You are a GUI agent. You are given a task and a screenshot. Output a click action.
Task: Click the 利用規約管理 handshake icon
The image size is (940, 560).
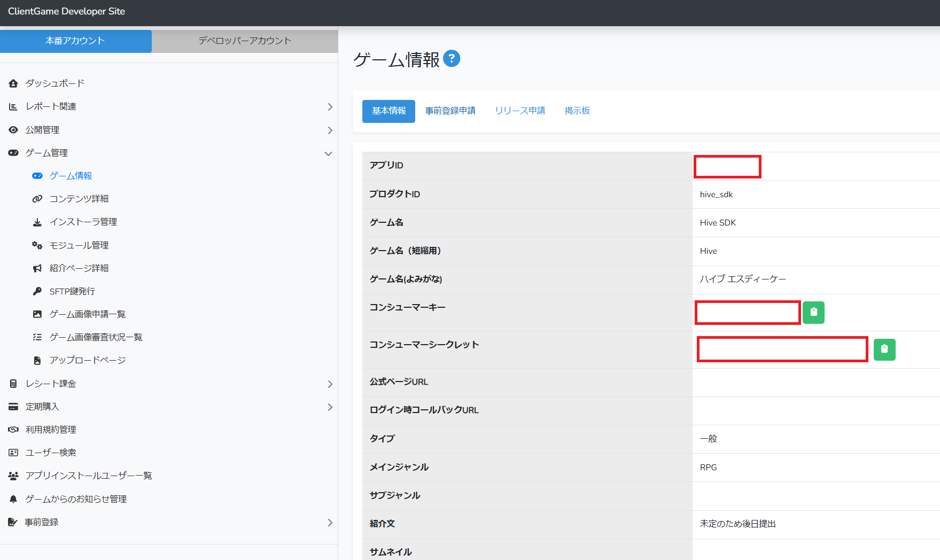click(13, 430)
